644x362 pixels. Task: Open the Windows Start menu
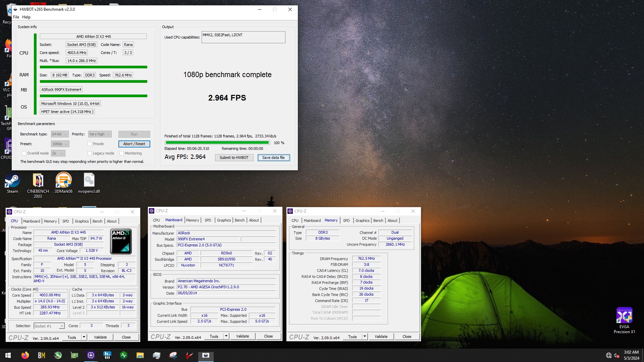click(8, 355)
